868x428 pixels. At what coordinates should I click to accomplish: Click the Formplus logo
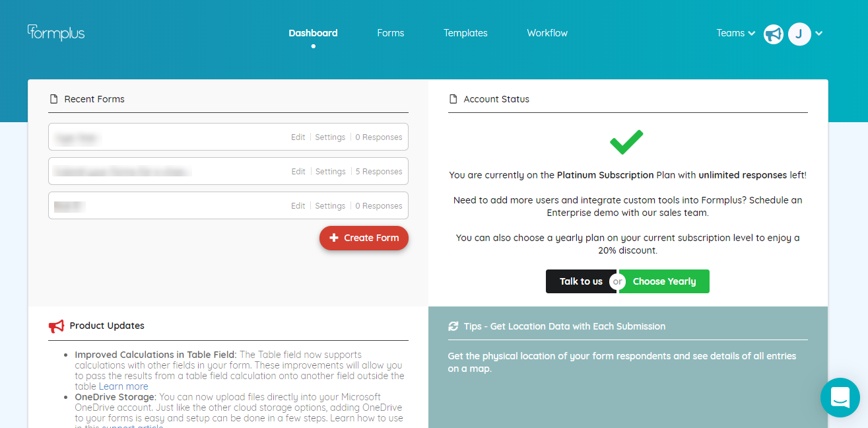pos(56,32)
